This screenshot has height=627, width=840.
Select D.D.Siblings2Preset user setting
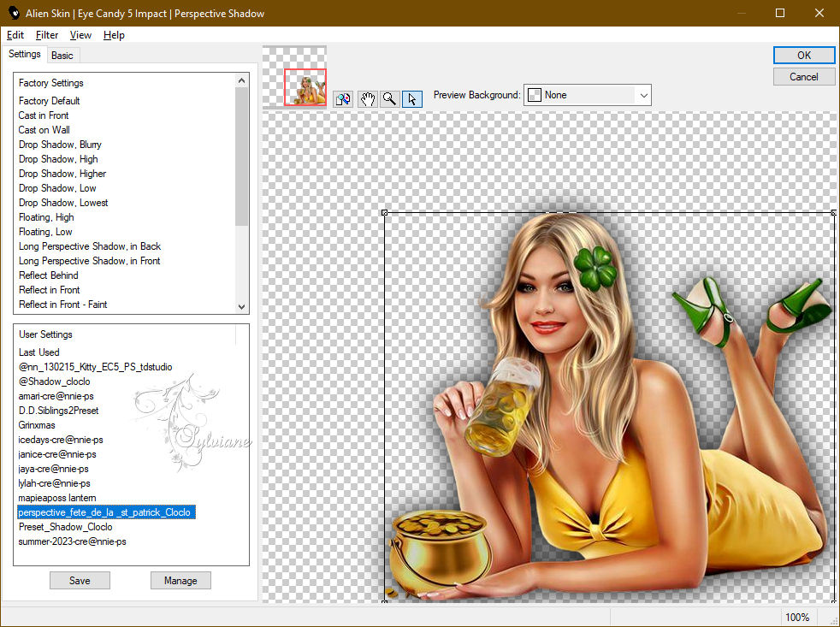click(58, 411)
